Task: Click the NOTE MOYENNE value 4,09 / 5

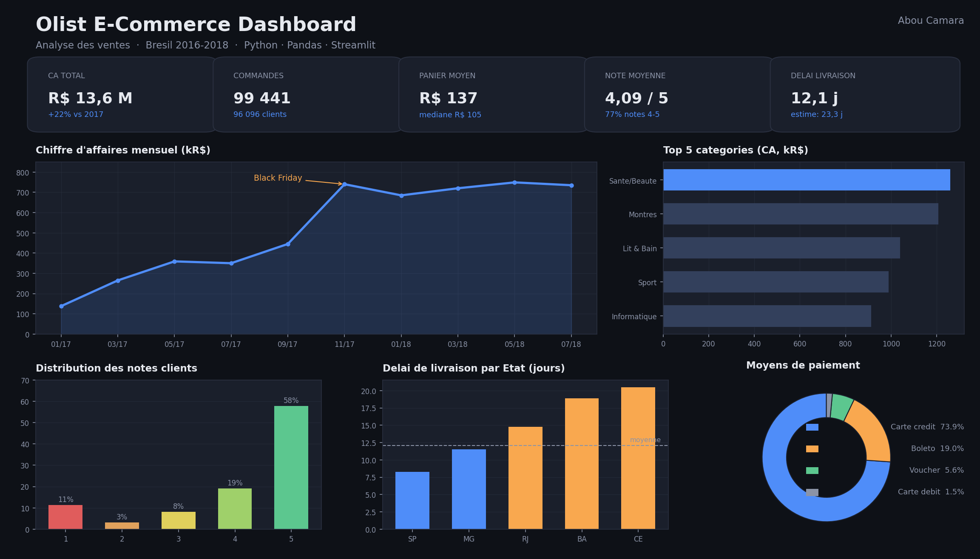Action: click(636, 99)
